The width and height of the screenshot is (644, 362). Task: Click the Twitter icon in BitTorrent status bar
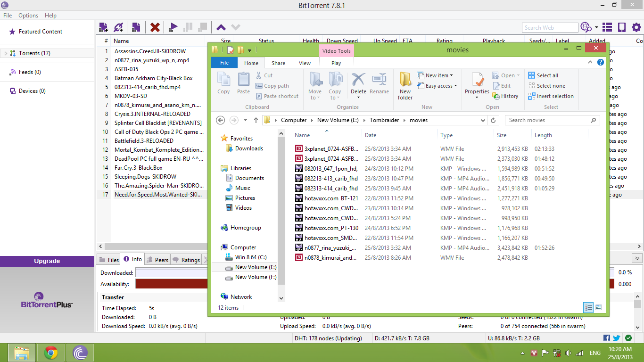coord(617,338)
